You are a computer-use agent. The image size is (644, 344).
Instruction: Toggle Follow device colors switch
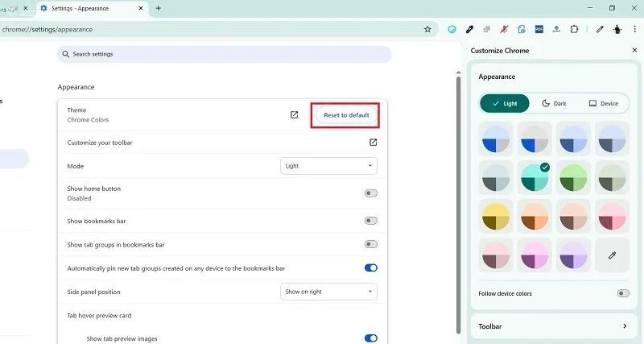[x=623, y=293]
